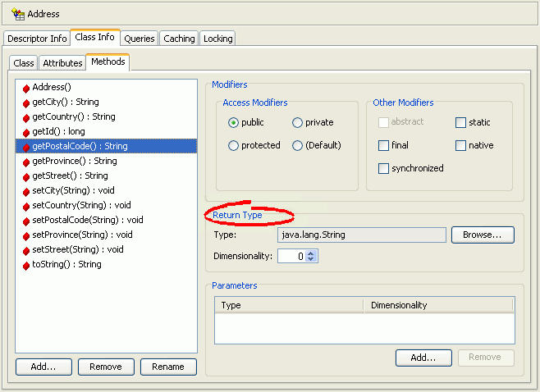
Task: Click red diamond icon beside Address() constructor
Action: (x=26, y=89)
